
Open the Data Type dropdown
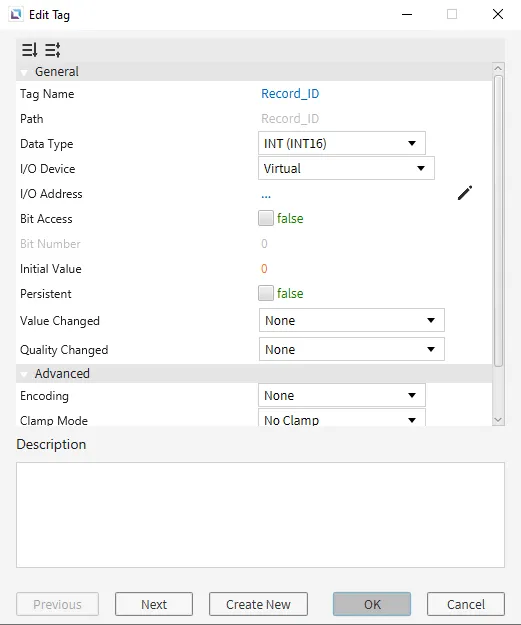342,143
